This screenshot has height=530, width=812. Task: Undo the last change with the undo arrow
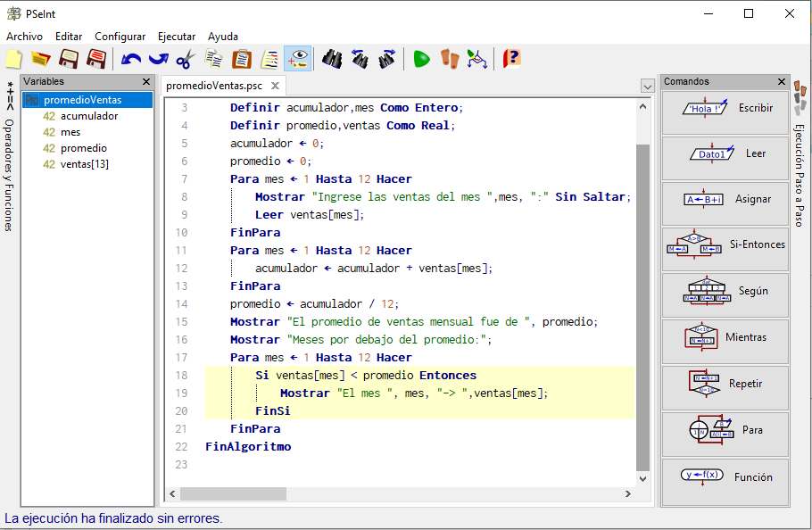point(131,59)
